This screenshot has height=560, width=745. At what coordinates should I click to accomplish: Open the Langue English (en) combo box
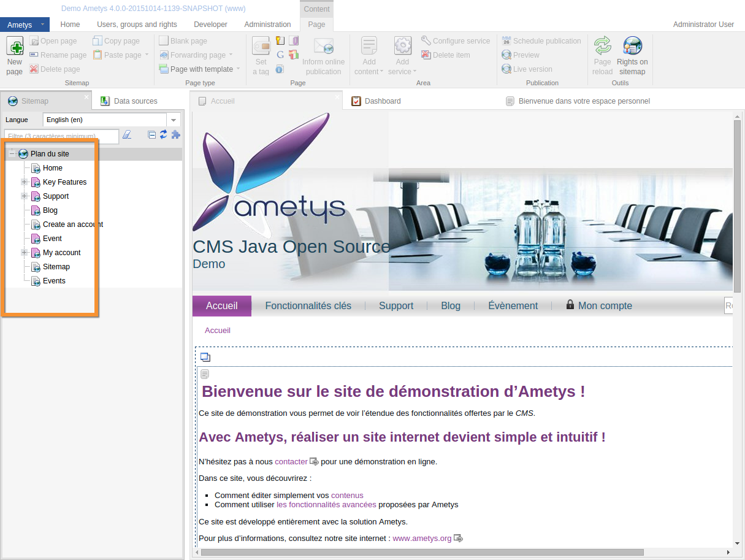pyautogui.click(x=112, y=120)
